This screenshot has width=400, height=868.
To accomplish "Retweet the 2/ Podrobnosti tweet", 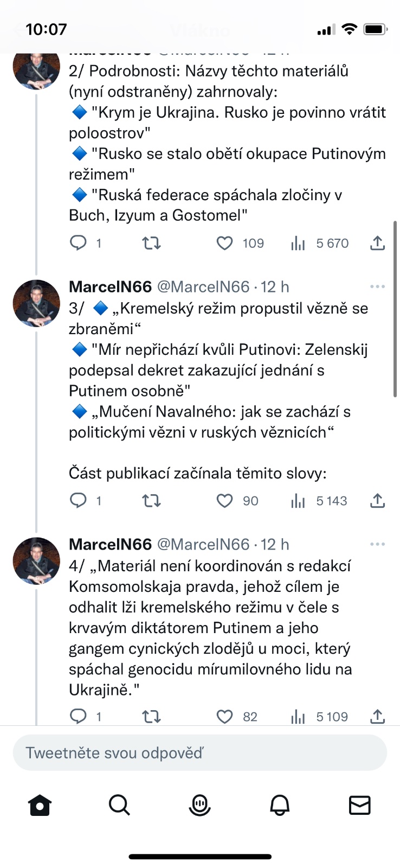I will coord(151,243).
